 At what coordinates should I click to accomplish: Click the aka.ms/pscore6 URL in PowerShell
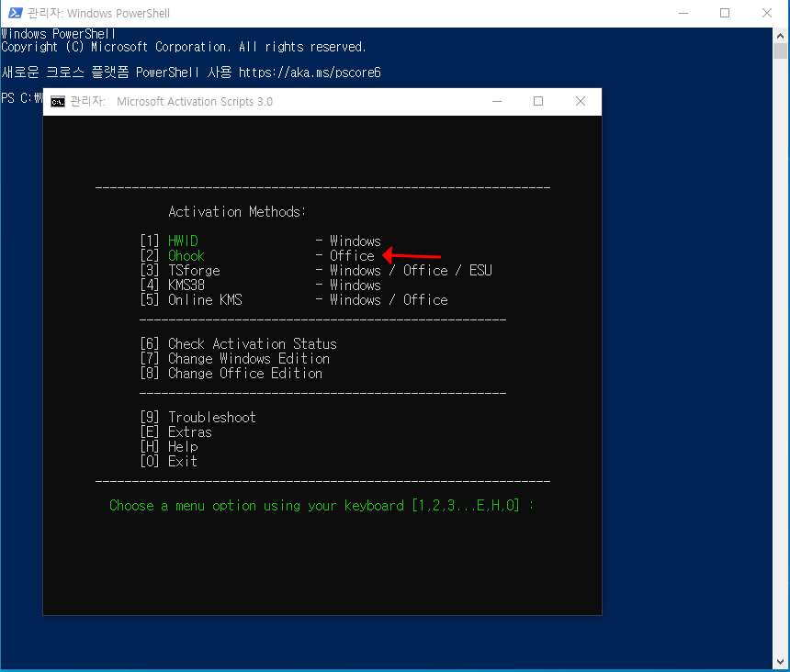point(310,73)
